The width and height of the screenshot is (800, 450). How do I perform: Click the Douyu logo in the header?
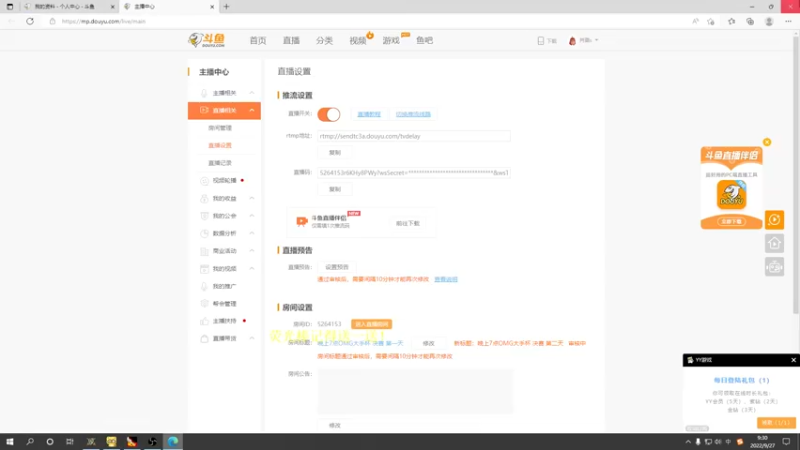[x=206, y=40]
